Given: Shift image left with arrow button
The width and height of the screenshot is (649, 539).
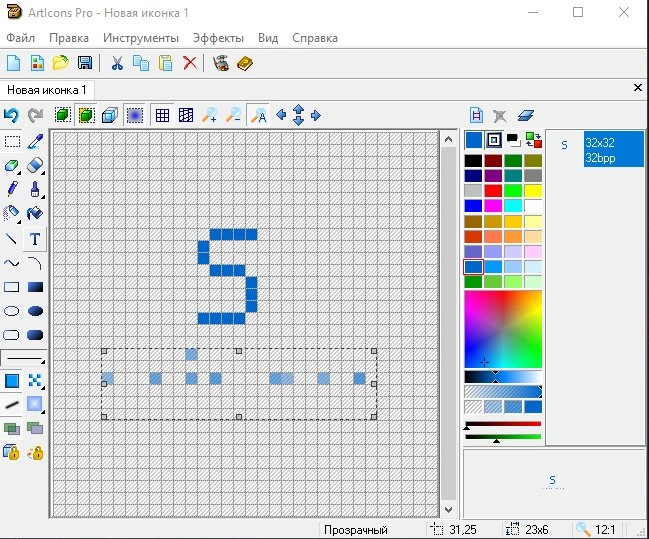Looking at the screenshot, I should 281,115.
